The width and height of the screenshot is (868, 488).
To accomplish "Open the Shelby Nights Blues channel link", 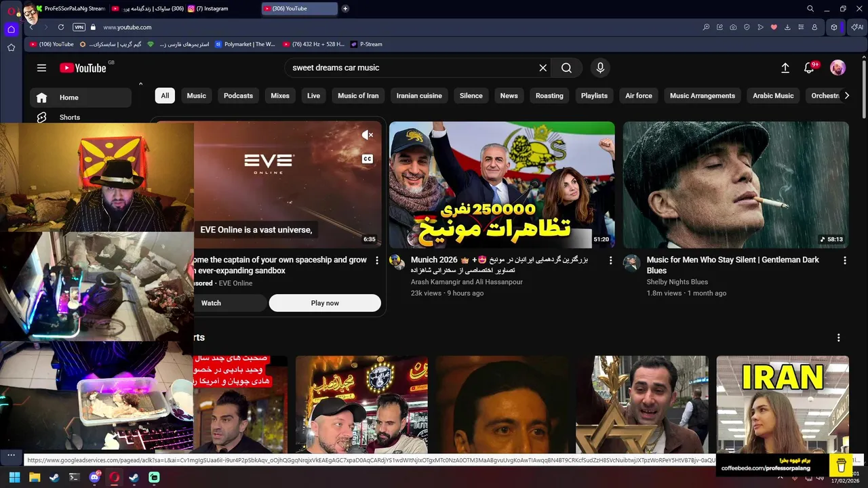I will pos(677,282).
